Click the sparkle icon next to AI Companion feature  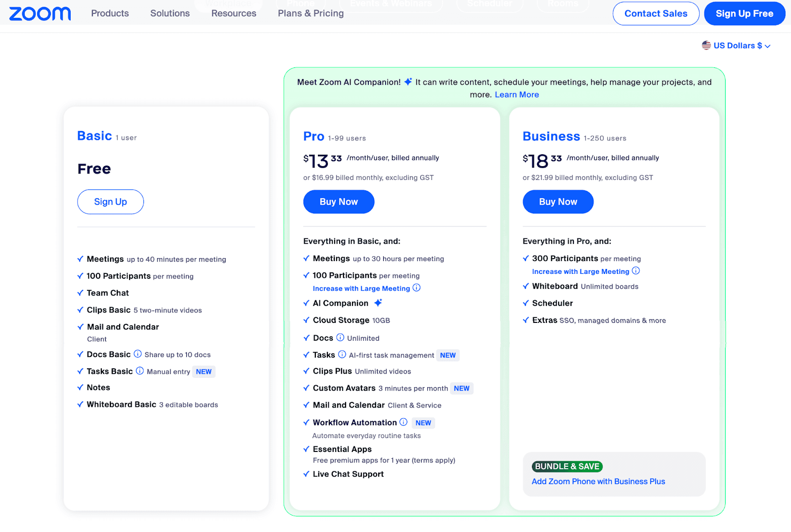pyautogui.click(x=378, y=303)
